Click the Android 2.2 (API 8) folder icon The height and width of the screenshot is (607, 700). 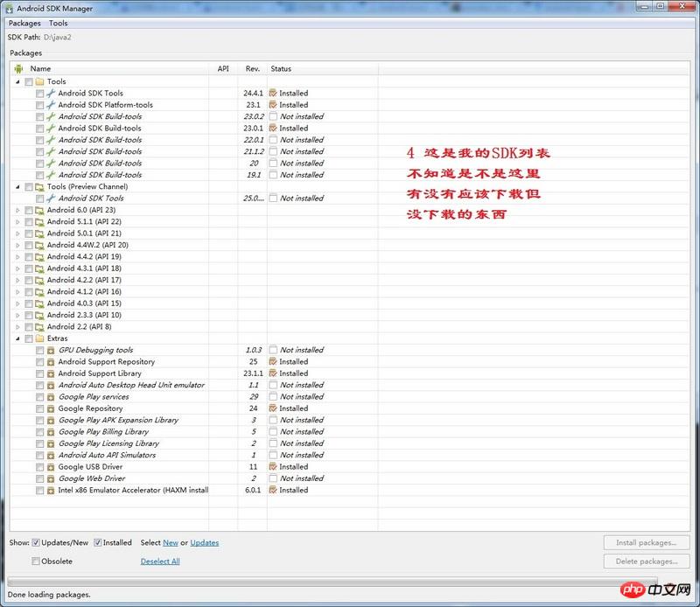39,327
